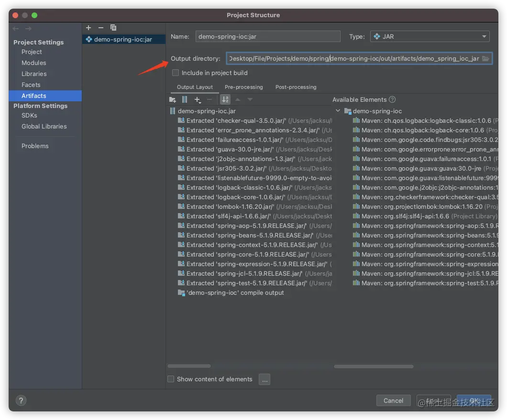
Task: Select demo-spring-ioc:jar in the artifact list
Action: click(123, 39)
